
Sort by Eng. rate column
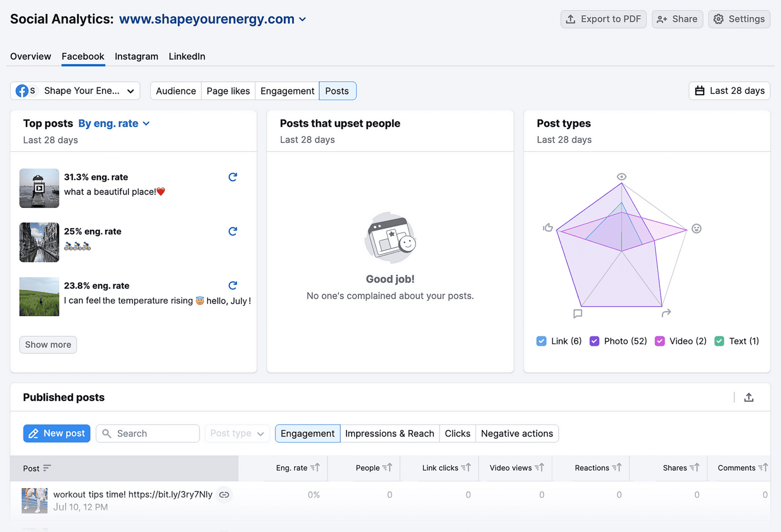point(315,467)
